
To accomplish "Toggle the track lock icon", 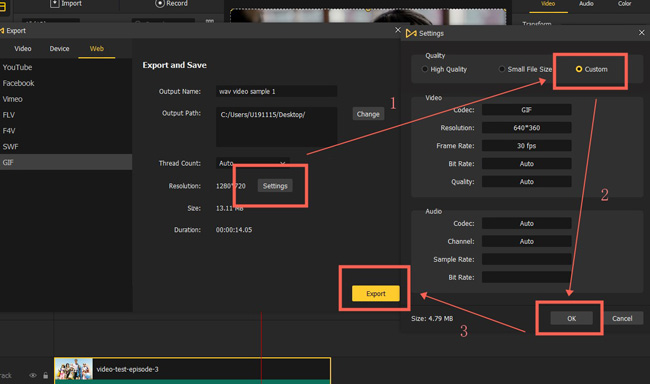I will (46, 375).
